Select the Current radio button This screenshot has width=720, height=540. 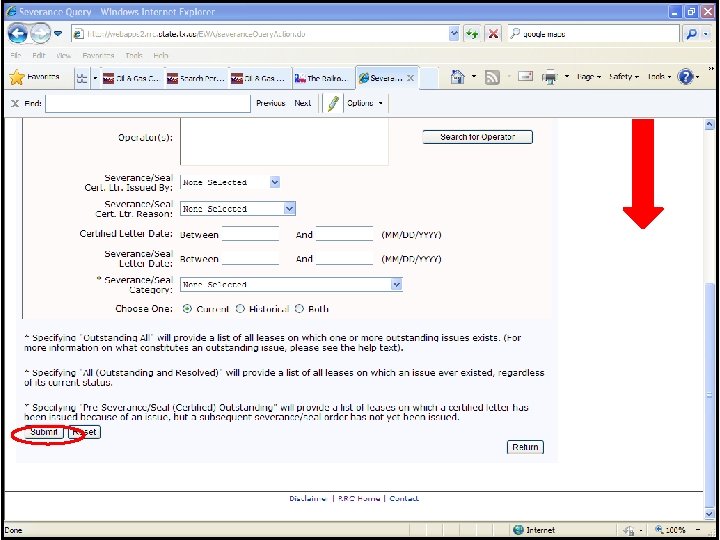click(x=187, y=309)
